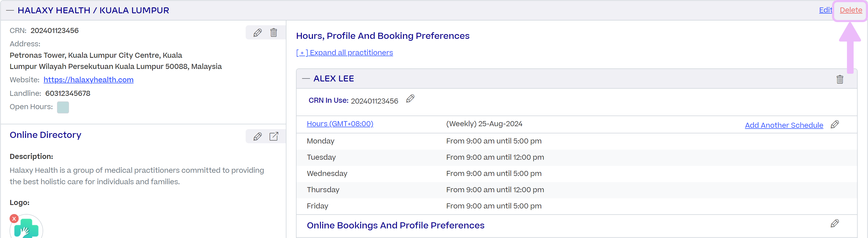
Task: Remove the clinic logo with red X
Action: pyautogui.click(x=14, y=219)
